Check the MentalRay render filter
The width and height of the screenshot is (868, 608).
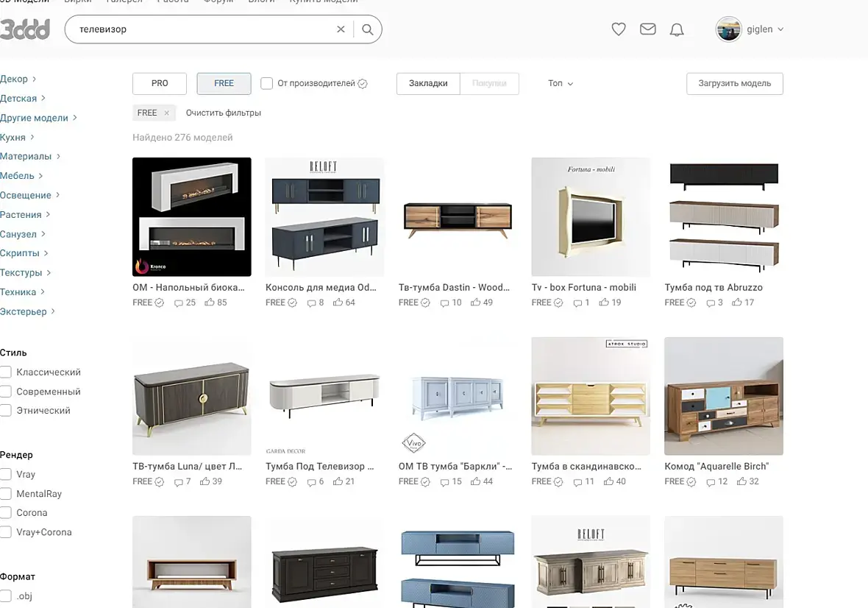6,493
